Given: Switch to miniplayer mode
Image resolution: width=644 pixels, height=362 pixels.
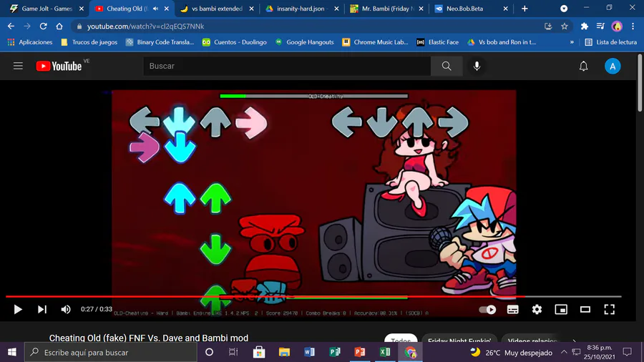Looking at the screenshot, I should (x=561, y=310).
